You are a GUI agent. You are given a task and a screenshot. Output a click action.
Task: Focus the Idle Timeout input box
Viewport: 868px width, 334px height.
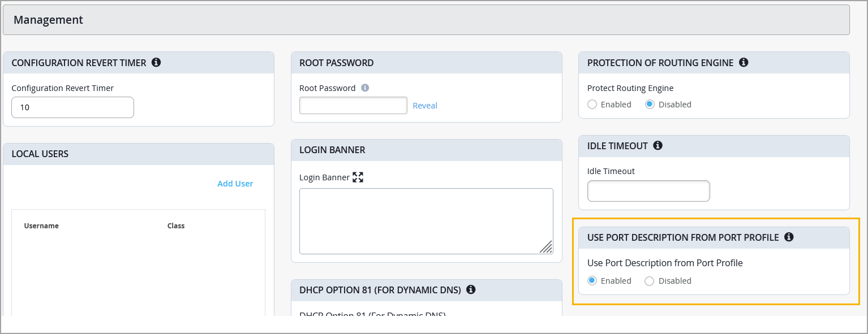pos(648,191)
